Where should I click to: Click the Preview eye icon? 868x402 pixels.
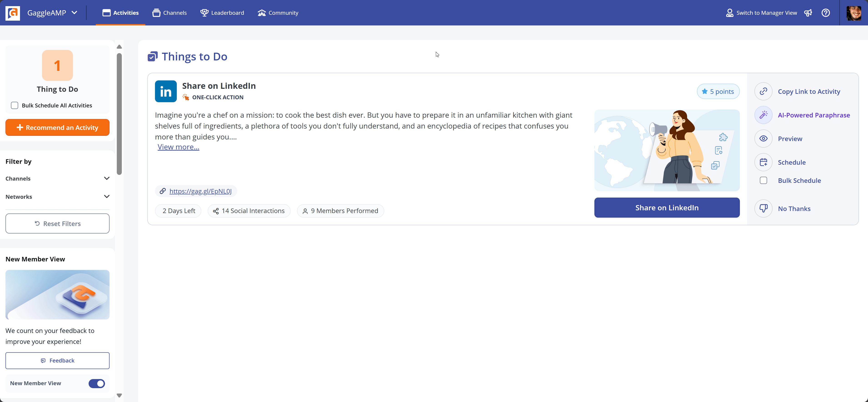[x=764, y=138]
